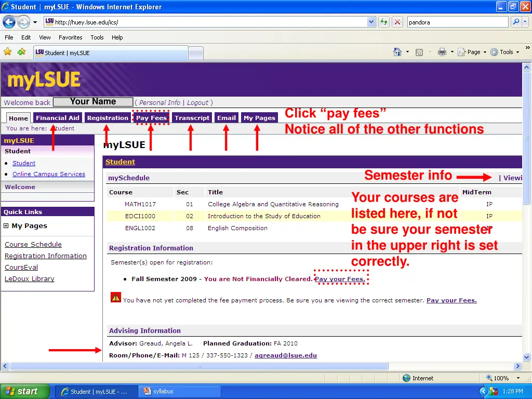Click the Print printer icon
The image size is (532, 399).
point(442,52)
